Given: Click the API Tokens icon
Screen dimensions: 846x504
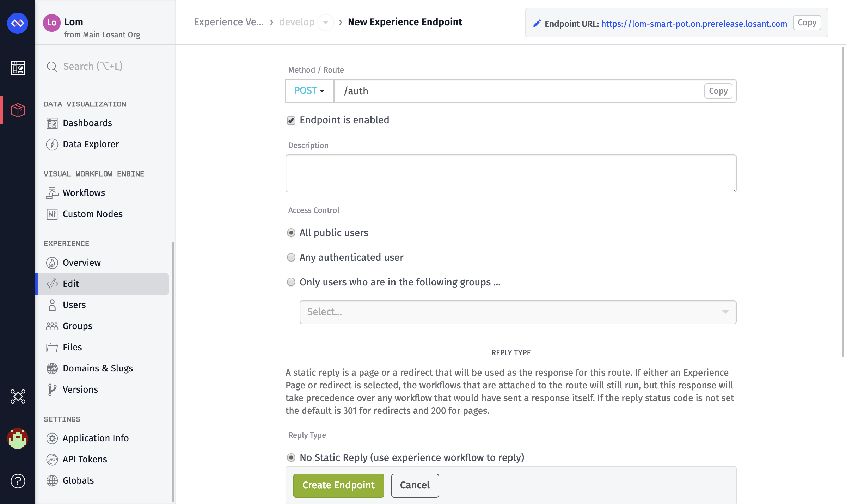Looking at the screenshot, I should pos(52,460).
